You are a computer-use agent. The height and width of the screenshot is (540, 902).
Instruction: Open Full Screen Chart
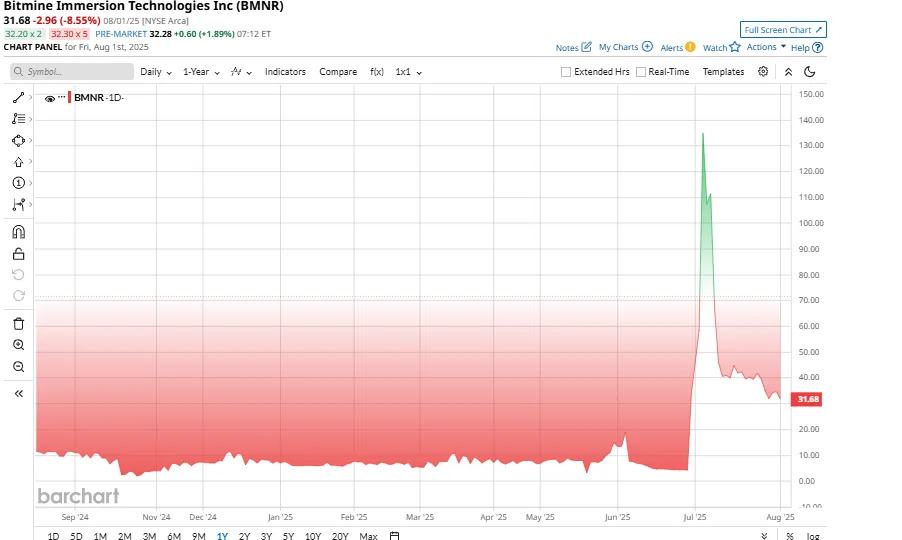[783, 30]
